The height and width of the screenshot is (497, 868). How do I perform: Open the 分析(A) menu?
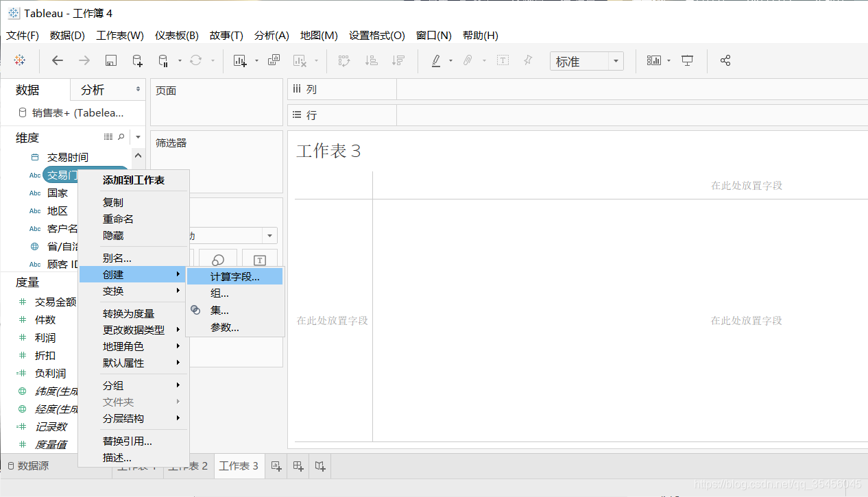(x=272, y=35)
